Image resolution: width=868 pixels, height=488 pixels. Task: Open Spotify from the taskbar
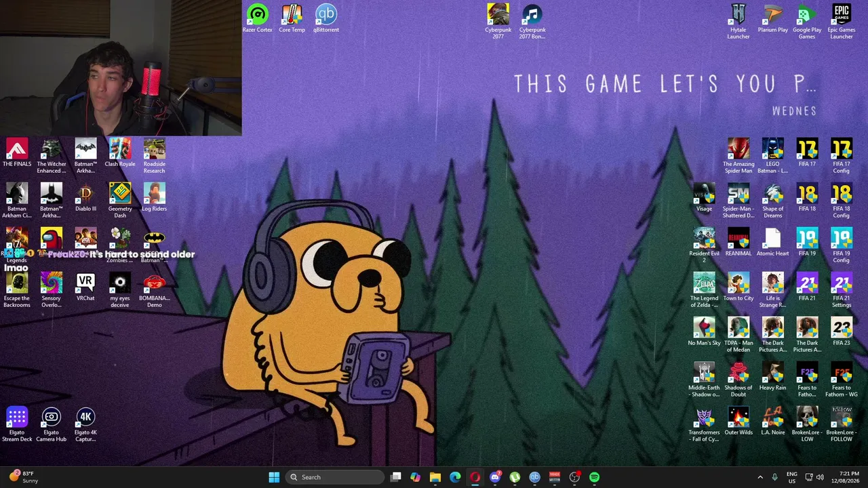pyautogui.click(x=594, y=477)
